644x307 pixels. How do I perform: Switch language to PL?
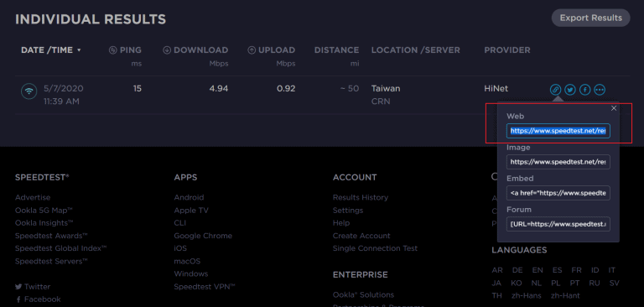coord(556,284)
